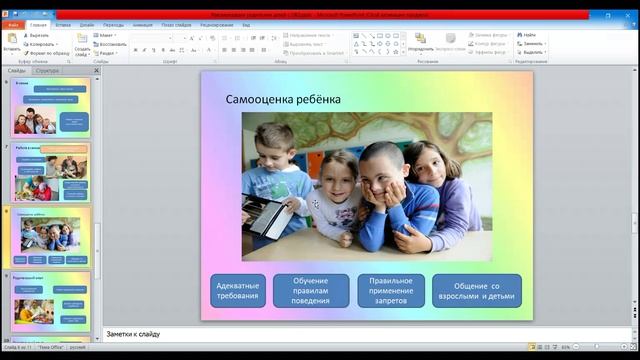
Task: Select slide 7 thumbnail Работа в семье
Action: click(51, 173)
